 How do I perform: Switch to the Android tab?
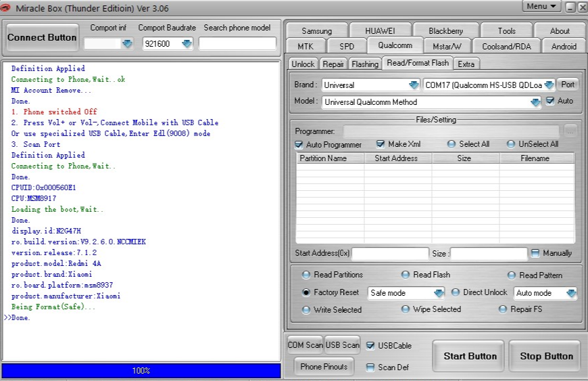(564, 47)
